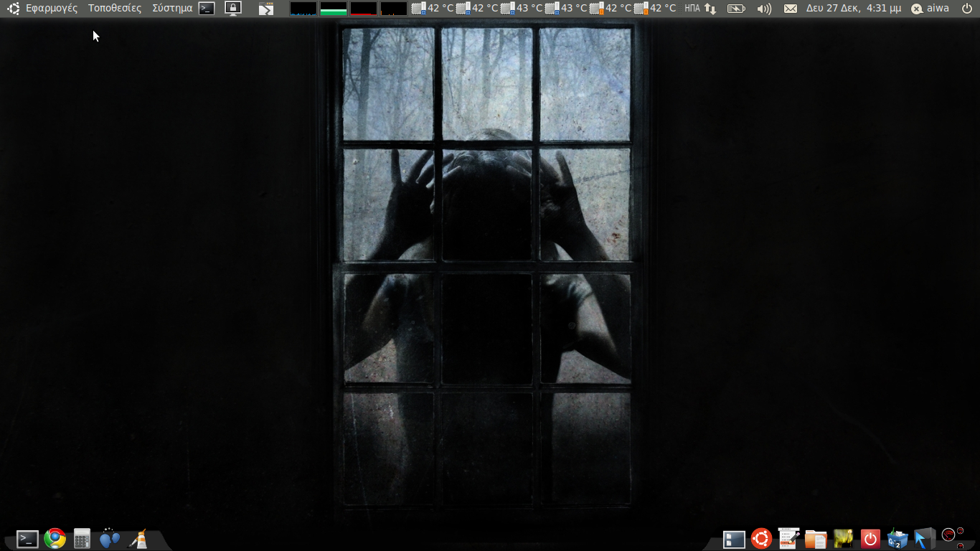Open the volume speaker control
The image size is (980, 551).
(x=765, y=9)
